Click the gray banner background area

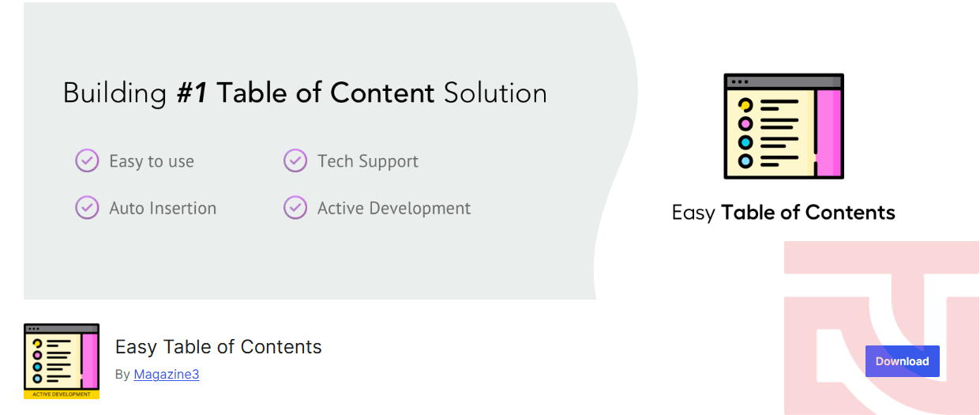(316, 261)
